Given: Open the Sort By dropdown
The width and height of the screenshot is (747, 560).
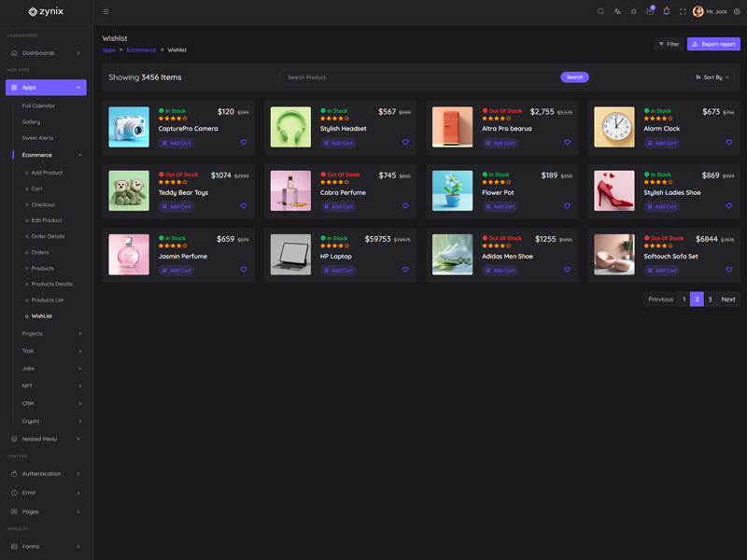Looking at the screenshot, I should tap(712, 77).
